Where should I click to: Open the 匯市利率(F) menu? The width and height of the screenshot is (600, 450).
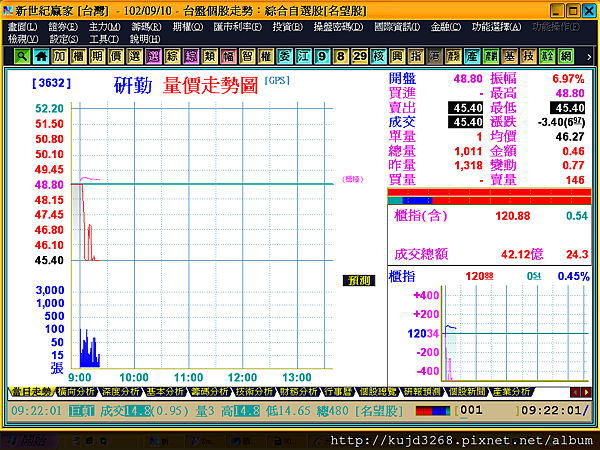[238, 27]
